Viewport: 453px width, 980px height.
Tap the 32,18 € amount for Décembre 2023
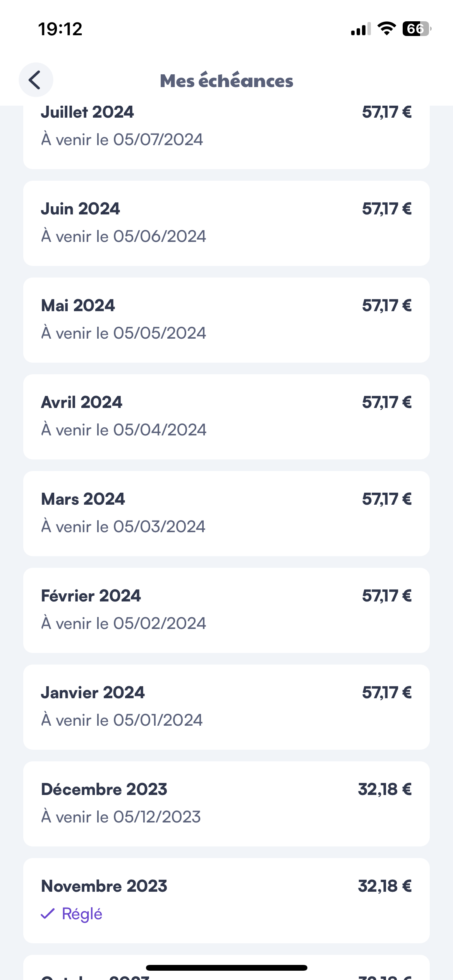[x=384, y=789]
